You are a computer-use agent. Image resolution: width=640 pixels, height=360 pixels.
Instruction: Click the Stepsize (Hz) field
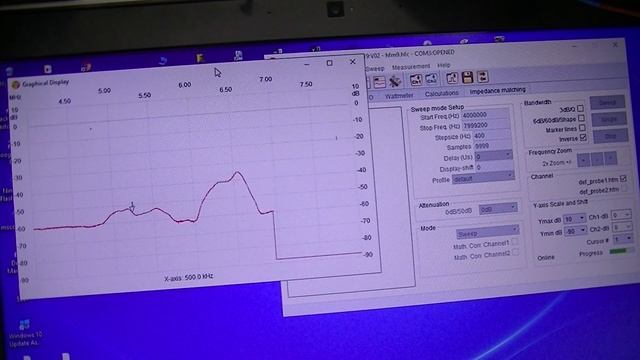pyautogui.click(x=491, y=136)
